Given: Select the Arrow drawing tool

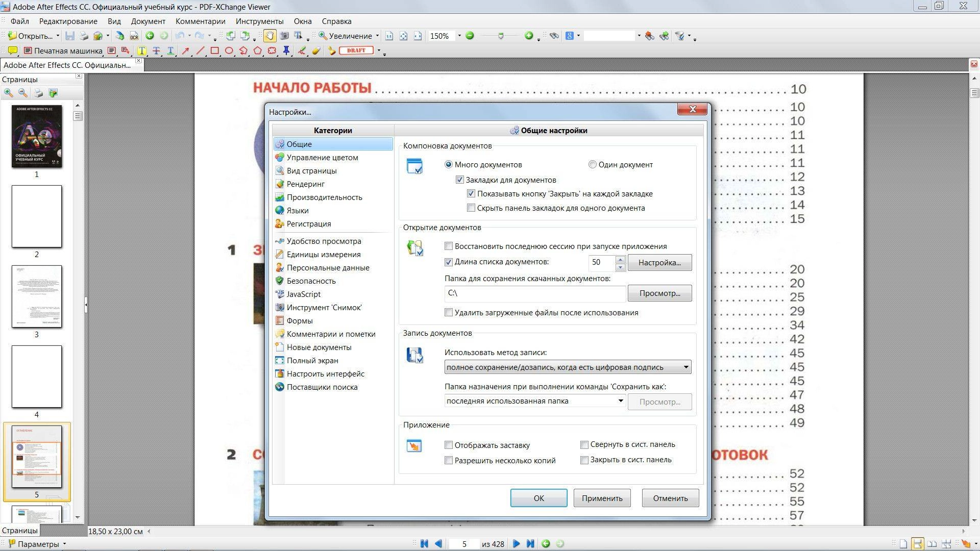Looking at the screenshot, I should click(186, 51).
